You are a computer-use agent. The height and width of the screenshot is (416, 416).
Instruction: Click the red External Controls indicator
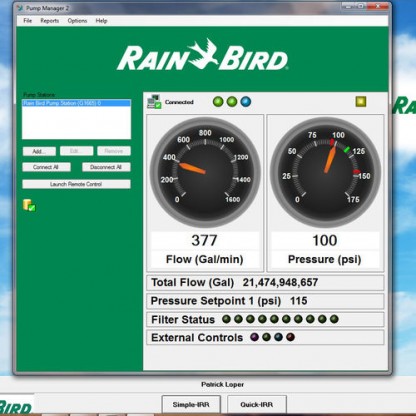click(x=291, y=337)
